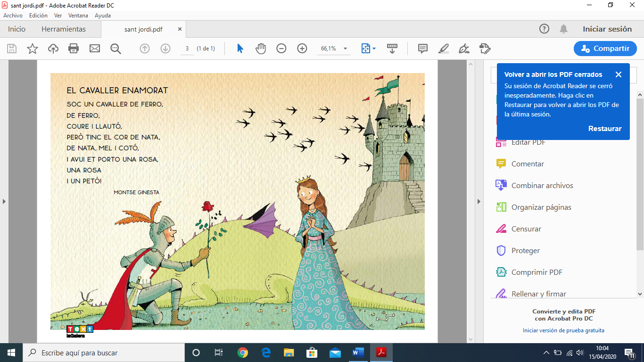Add a sticky note comment icon
This screenshot has height=362, width=644.
tap(423, 49)
